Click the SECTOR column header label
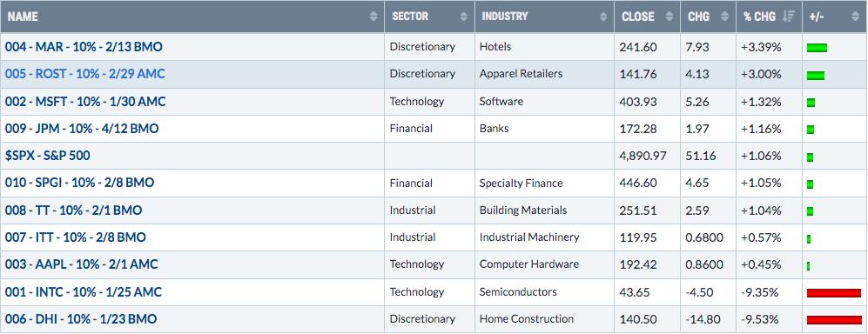 click(x=410, y=17)
